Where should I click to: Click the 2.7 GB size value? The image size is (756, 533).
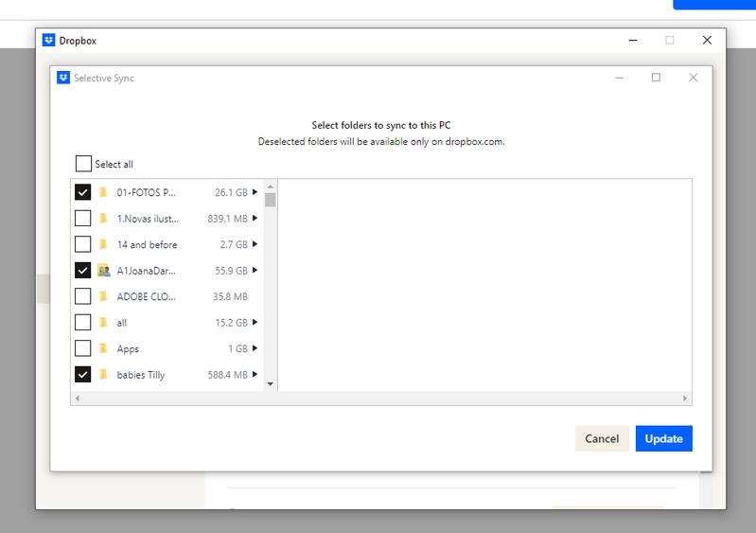[234, 244]
